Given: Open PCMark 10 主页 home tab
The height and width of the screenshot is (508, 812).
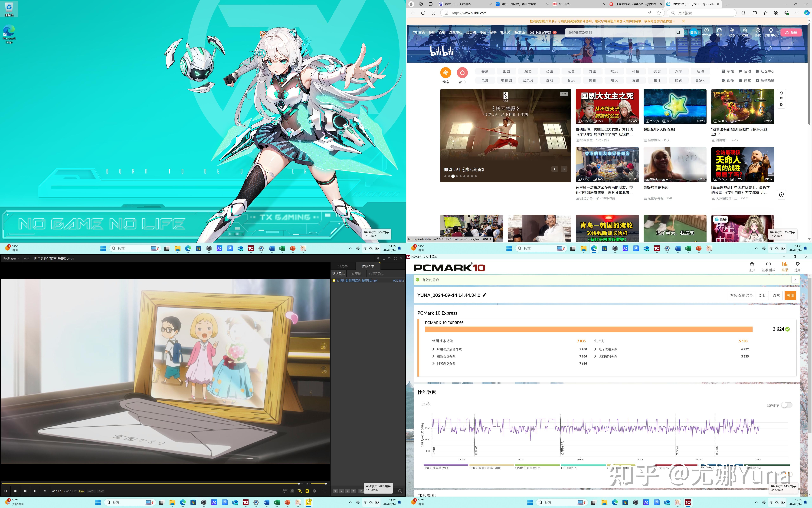Looking at the screenshot, I should [752, 266].
